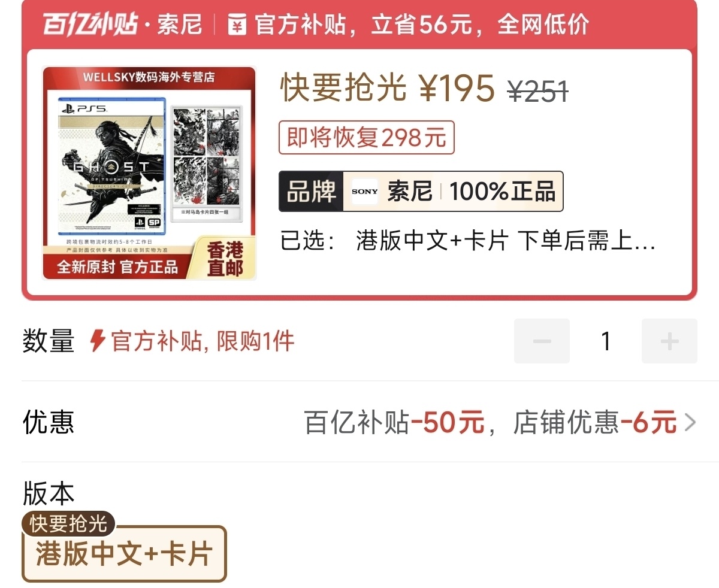Click the 100%正品 authenticity label
The height and width of the screenshot is (588, 719).
(502, 192)
